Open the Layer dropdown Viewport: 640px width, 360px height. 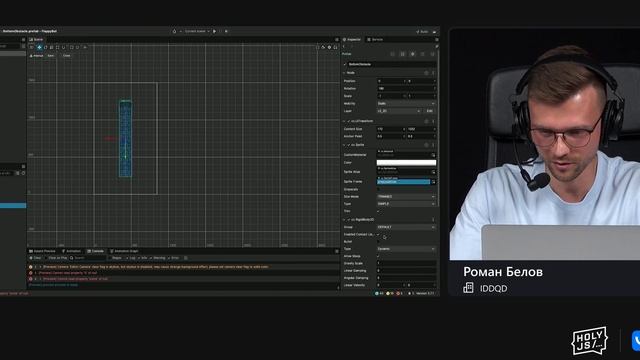point(399,111)
